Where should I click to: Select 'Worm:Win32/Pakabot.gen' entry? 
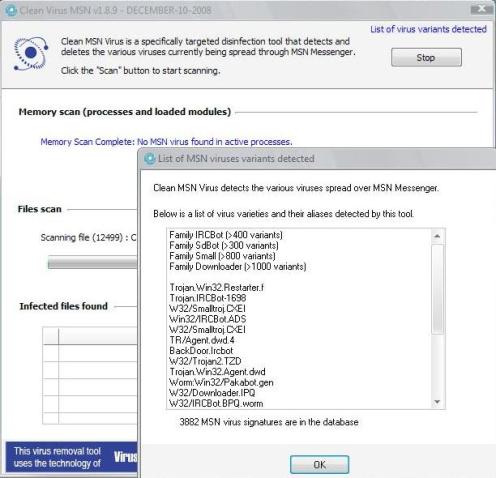tap(221, 382)
